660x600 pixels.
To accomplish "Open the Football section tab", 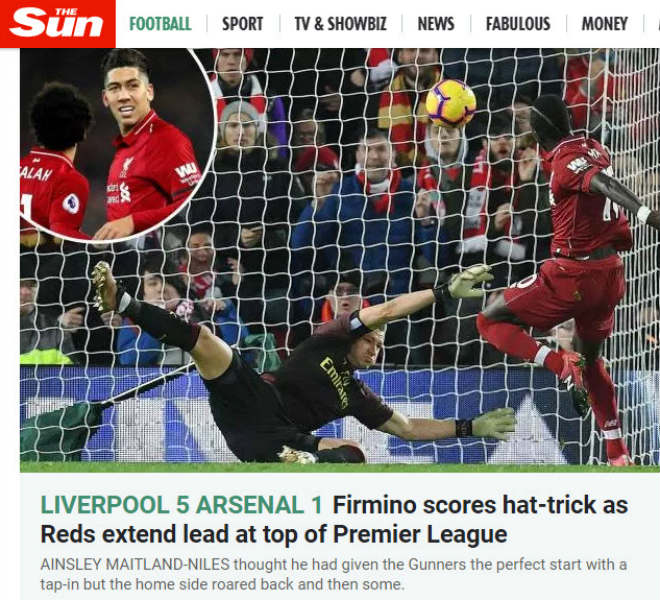I will tap(160, 24).
